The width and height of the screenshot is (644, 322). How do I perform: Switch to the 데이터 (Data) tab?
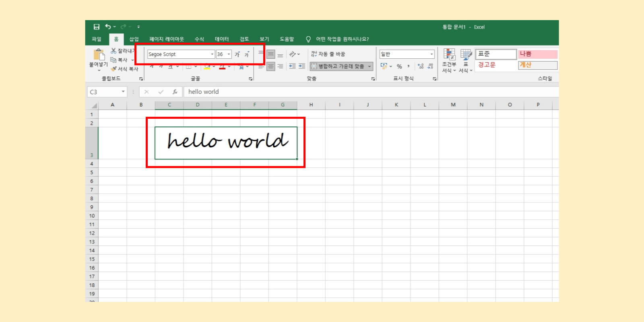coord(222,39)
